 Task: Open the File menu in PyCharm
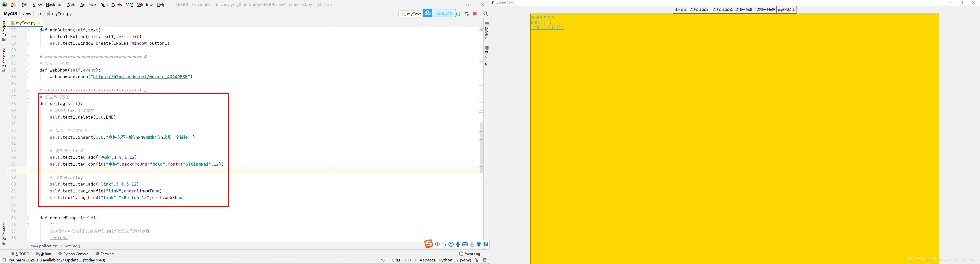[15, 5]
